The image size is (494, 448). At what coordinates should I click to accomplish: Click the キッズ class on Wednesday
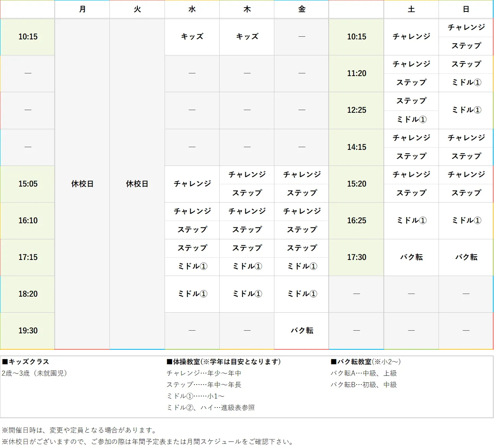pyautogui.click(x=192, y=37)
